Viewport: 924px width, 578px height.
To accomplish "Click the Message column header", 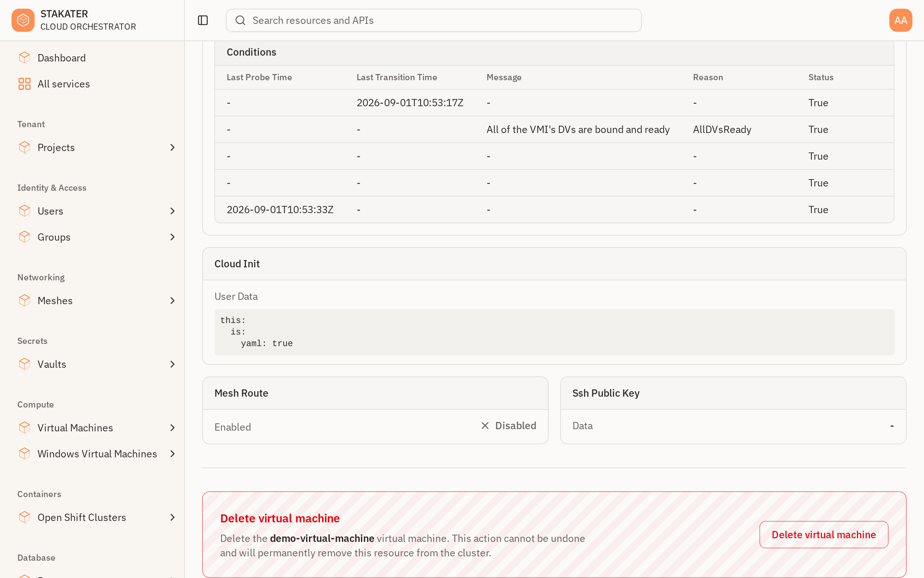I will coord(504,77).
